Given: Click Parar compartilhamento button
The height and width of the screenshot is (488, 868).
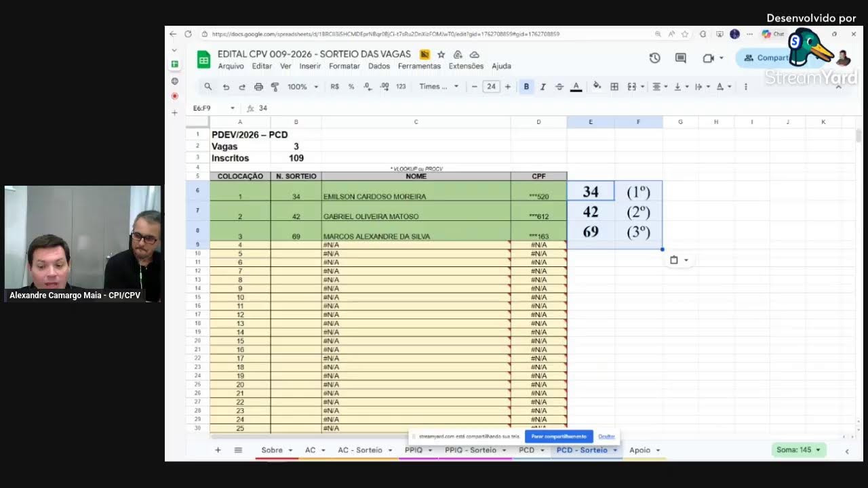Looking at the screenshot, I should tap(559, 436).
